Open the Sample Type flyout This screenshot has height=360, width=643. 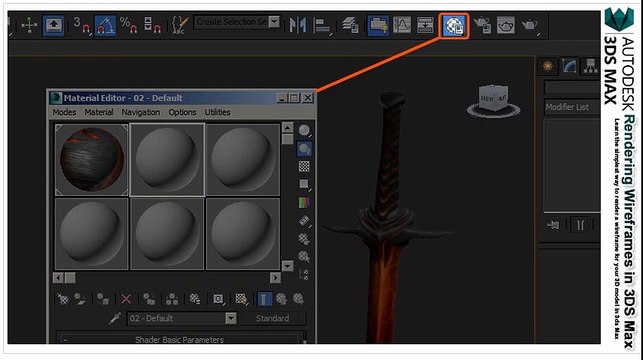coord(304,130)
